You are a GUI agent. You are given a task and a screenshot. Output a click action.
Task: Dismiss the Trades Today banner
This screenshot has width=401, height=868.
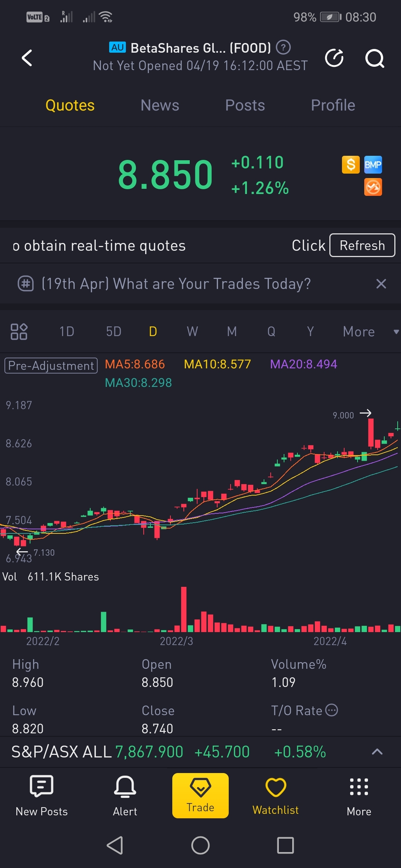coord(381,284)
